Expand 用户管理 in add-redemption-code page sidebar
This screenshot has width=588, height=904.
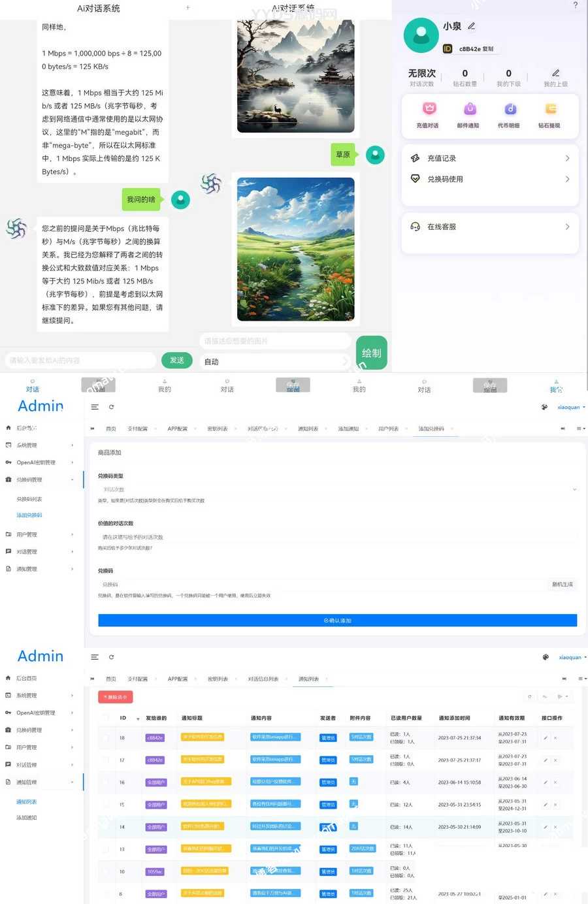41,534
